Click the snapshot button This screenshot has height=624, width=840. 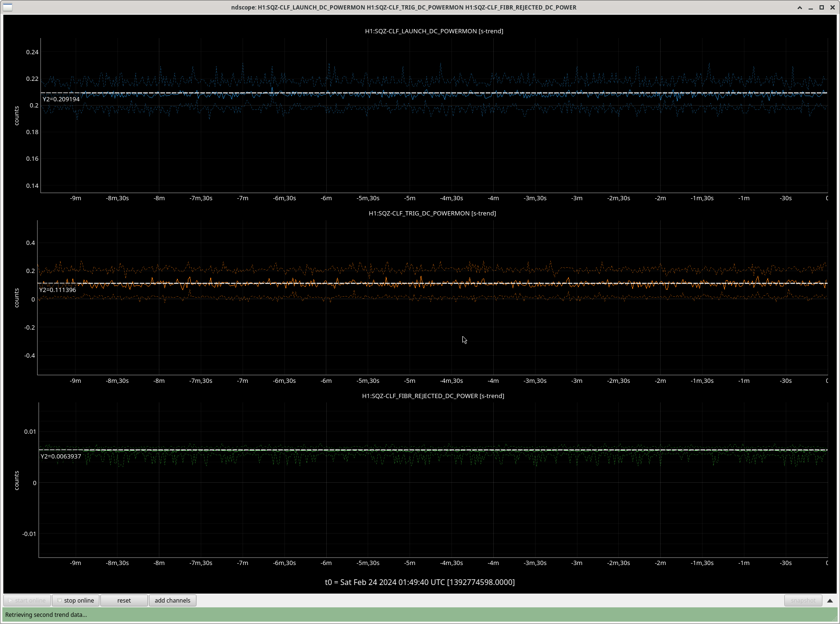pos(803,601)
